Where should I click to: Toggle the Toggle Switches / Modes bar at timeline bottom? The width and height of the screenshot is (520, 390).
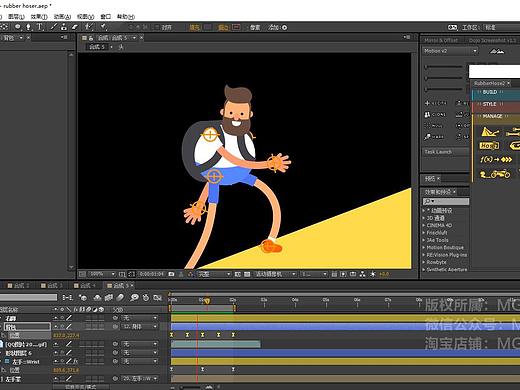click(81, 387)
